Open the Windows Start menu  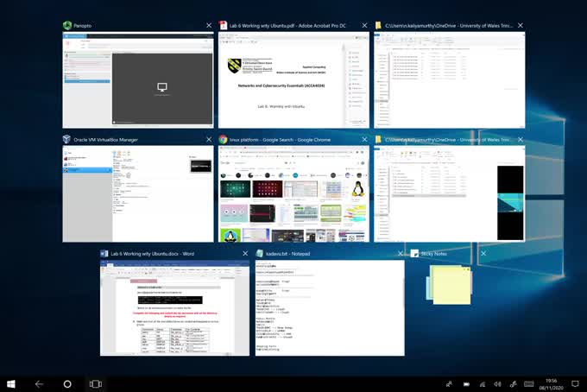pyautogui.click(x=11, y=383)
